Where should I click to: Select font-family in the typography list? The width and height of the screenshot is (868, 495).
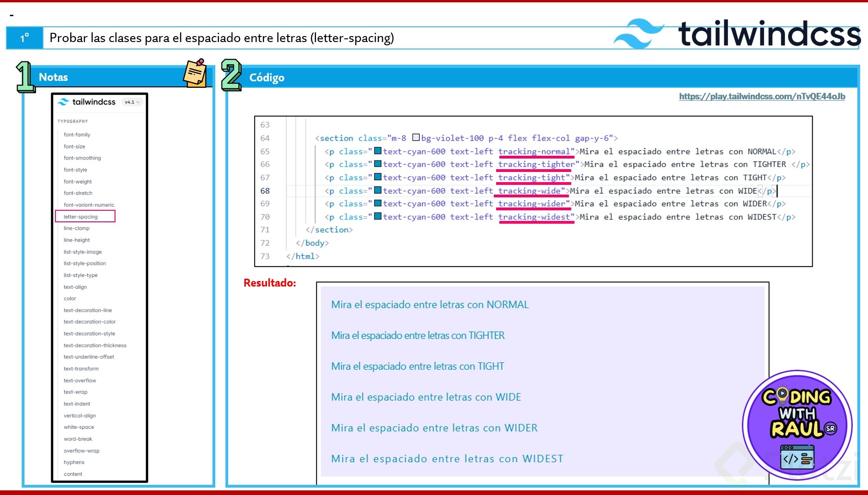77,134
